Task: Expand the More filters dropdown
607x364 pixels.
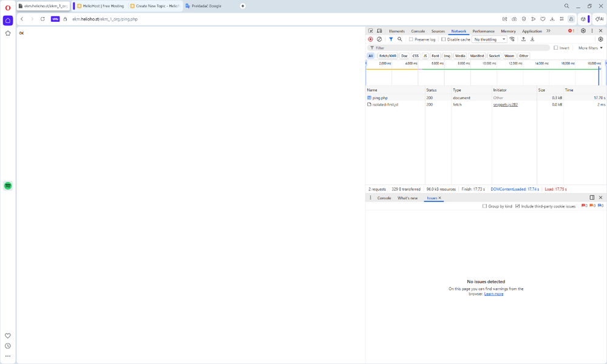Action: coord(590,48)
